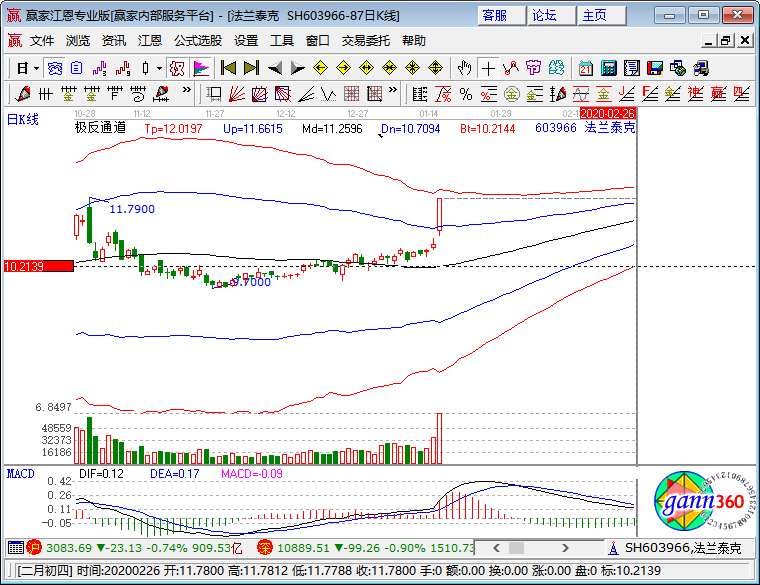
Task: Select the red fan lines tool
Action: click(237, 94)
